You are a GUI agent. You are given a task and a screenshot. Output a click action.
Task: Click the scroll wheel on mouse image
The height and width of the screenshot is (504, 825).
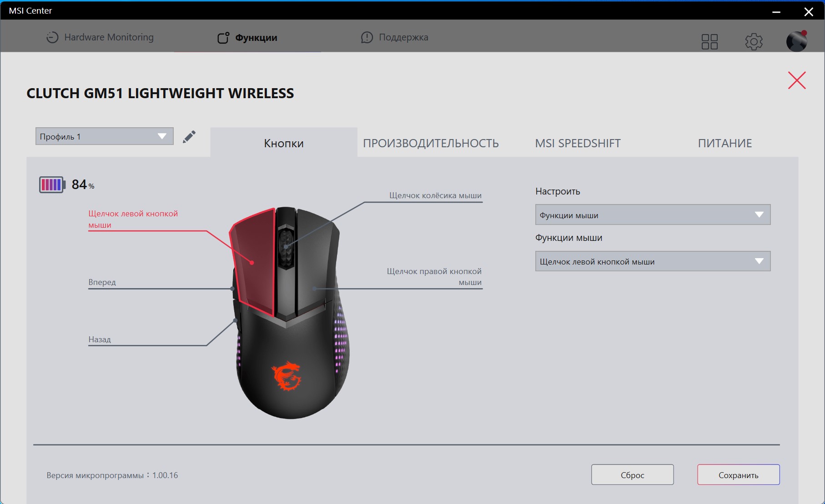(286, 247)
